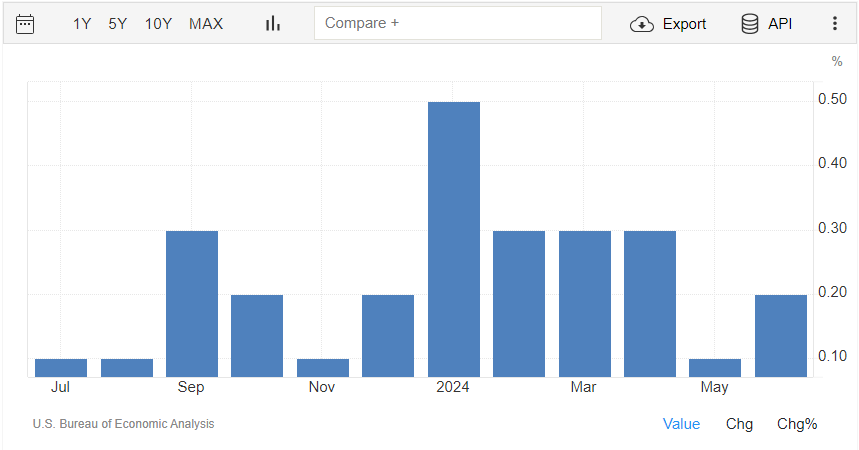Select the 5Y time range
The image size is (859, 450).
pos(118,24)
